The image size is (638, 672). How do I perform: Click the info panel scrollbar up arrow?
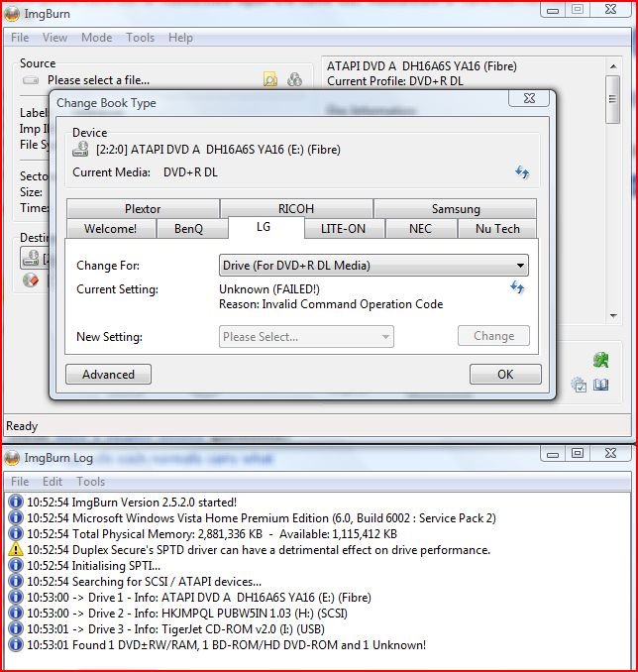coord(613,66)
